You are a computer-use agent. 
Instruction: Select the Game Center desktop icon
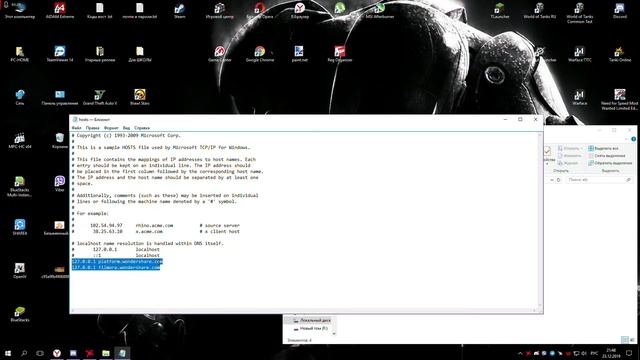click(x=220, y=54)
